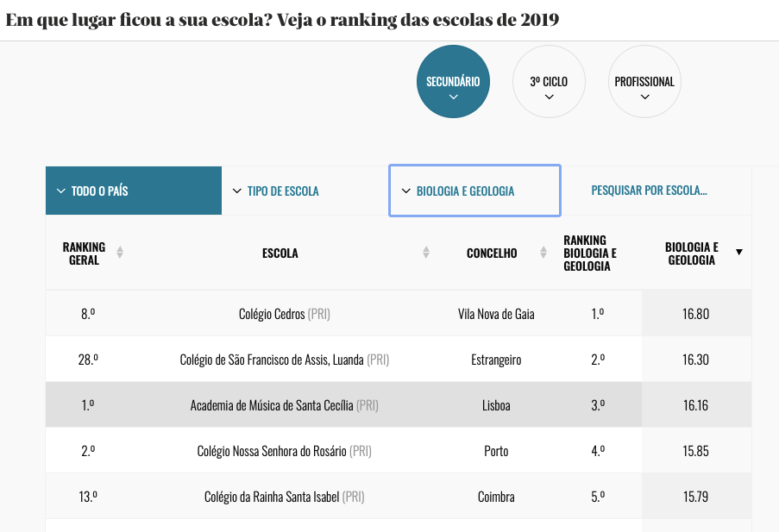Sort by Ranking Geral arrows icon
The image size is (779, 532).
[120, 253]
